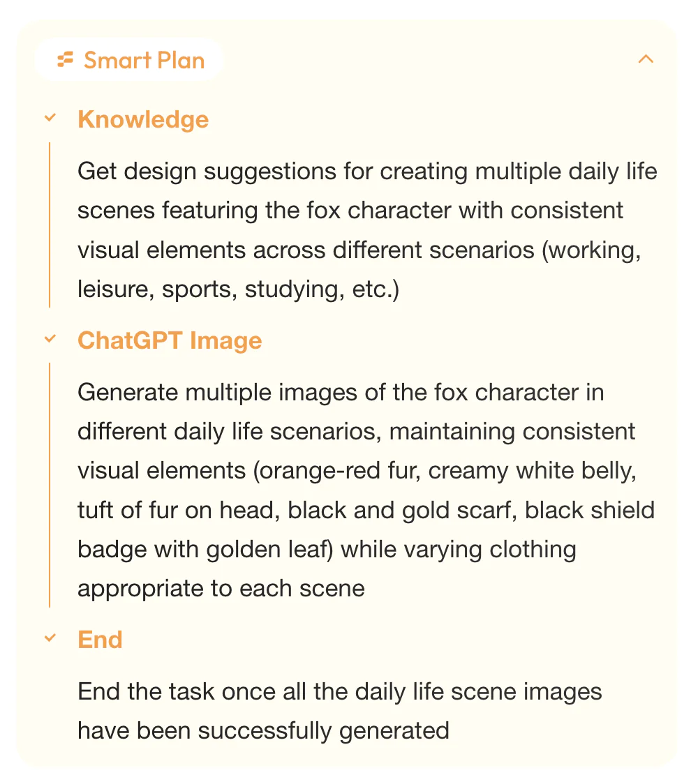Screen dimensions: 698x784
Task: Click the Smart Plan icon
Action: pos(66,60)
